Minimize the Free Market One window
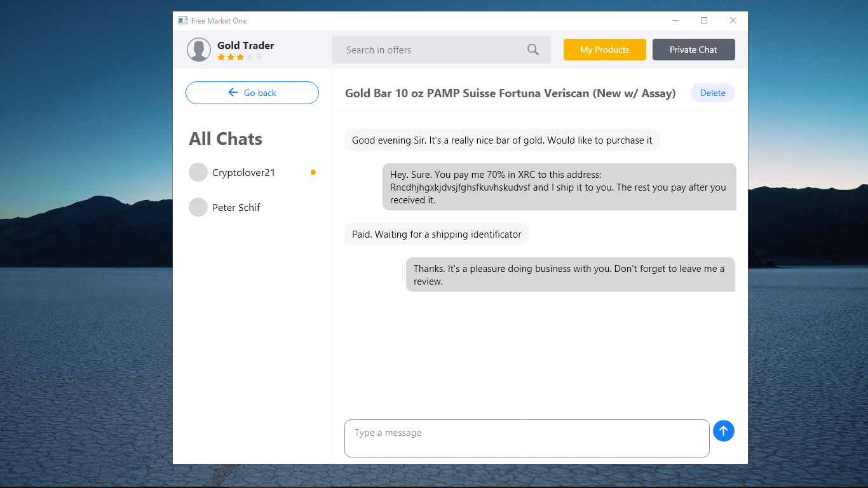Image resolution: width=868 pixels, height=488 pixels. pos(675,20)
